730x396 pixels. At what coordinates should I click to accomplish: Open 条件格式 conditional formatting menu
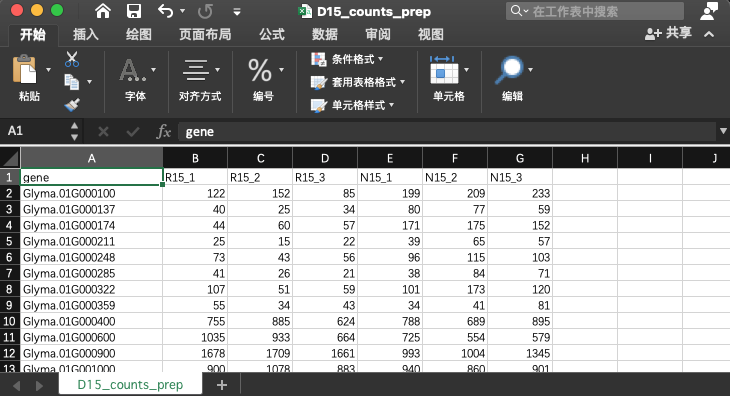(x=347, y=59)
